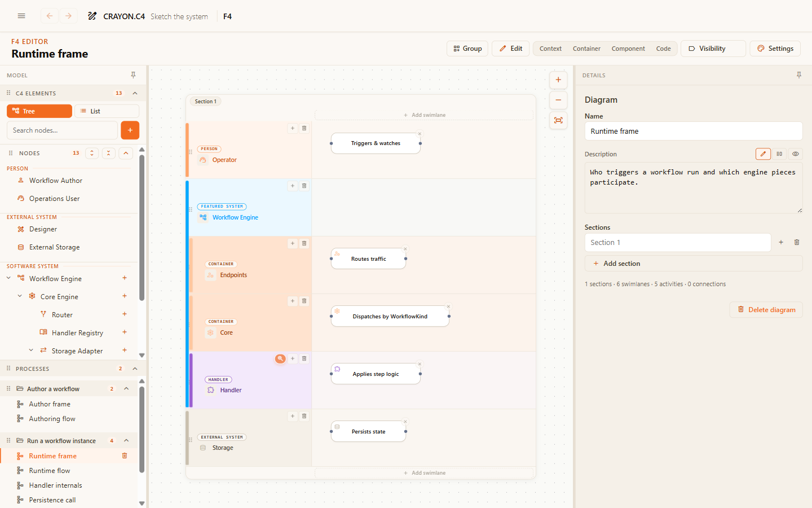Image resolution: width=812 pixels, height=508 pixels.
Task: Delete the Endpoints swimlane
Action: point(304,243)
